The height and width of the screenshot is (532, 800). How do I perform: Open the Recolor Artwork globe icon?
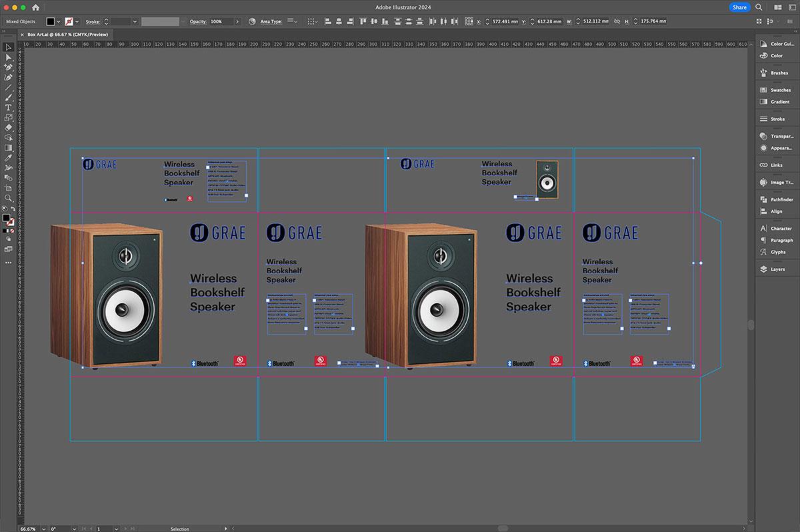[252, 21]
